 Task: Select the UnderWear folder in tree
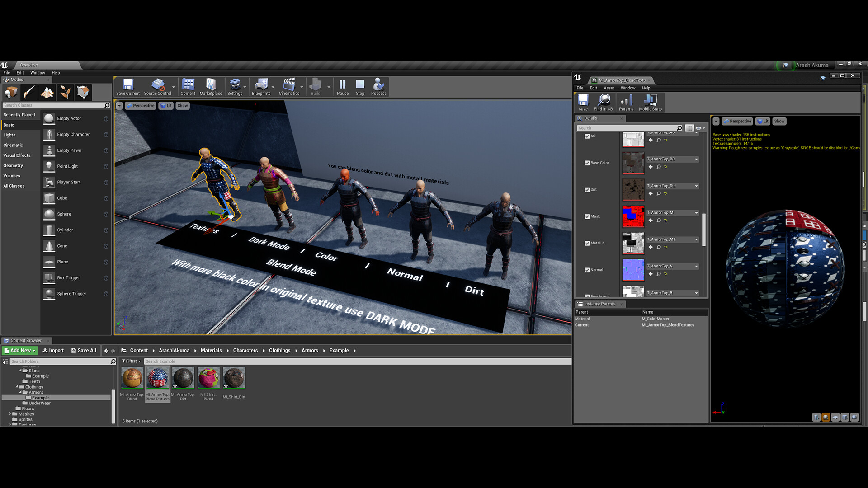click(40, 403)
